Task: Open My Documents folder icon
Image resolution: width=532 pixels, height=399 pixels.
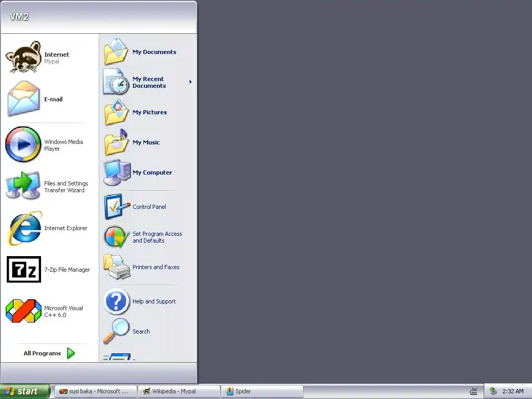Action: (116, 51)
